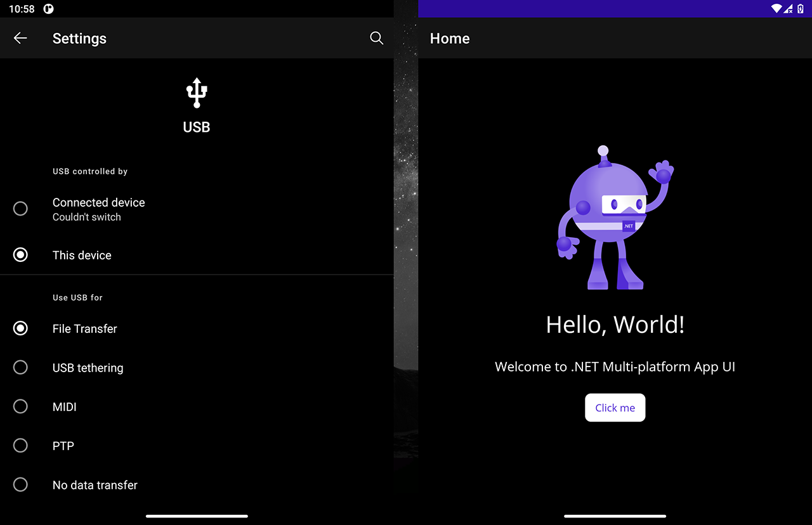Tap the USB symbol icon
The height and width of the screenshot is (525, 812).
click(197, 93)
